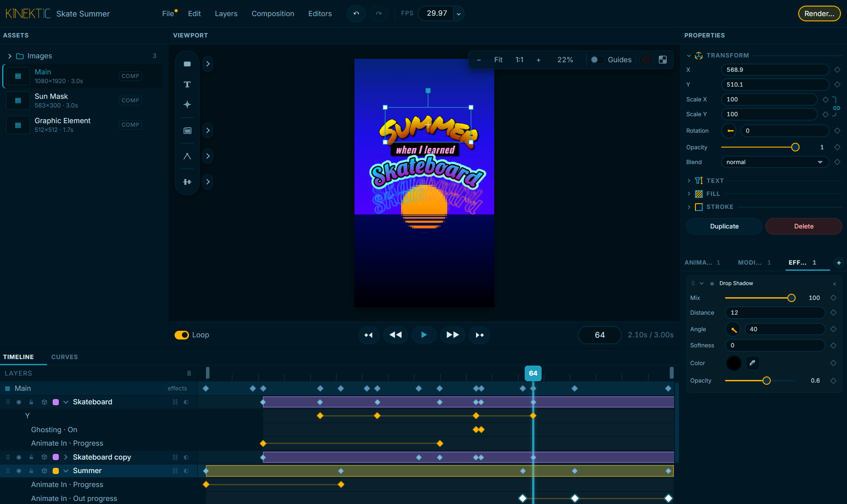Open the Layers menu
This screenshot has width=847, height=504.
[226, 13]
